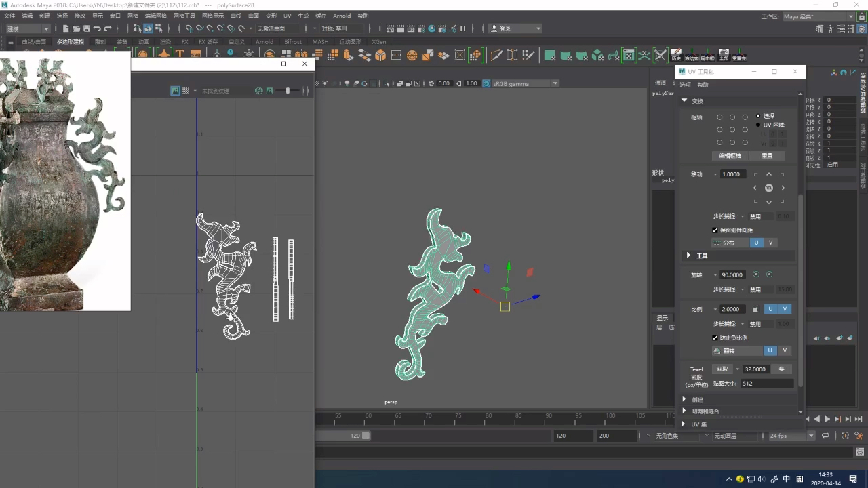868x488 pixels.
Task: Toggle the preserve component spacing checkbox
Action: [x=715, y=230]
